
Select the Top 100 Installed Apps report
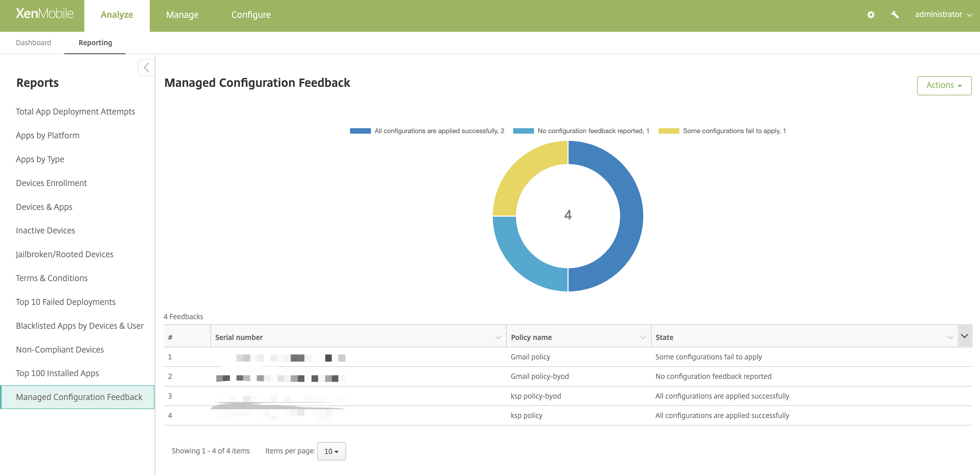pos(57,373)
